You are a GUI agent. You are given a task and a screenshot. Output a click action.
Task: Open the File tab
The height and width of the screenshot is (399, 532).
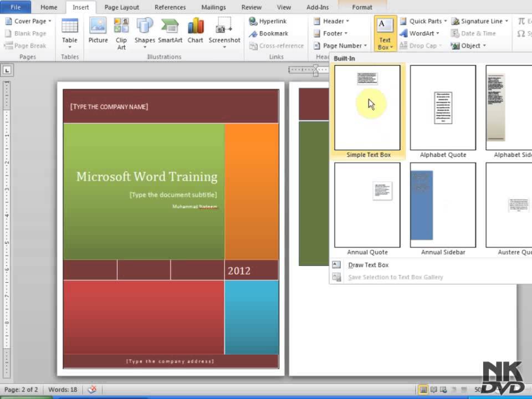[16, 7]
